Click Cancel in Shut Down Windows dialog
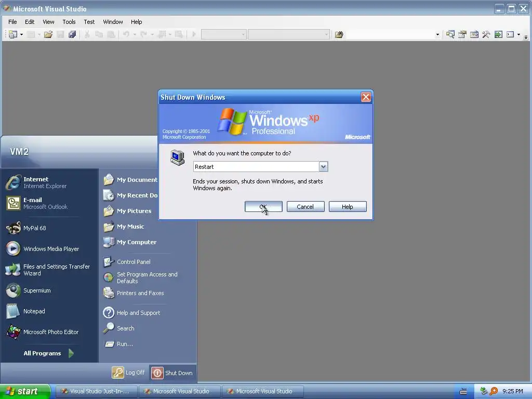The image size is (532, 399). click(305, 207)
